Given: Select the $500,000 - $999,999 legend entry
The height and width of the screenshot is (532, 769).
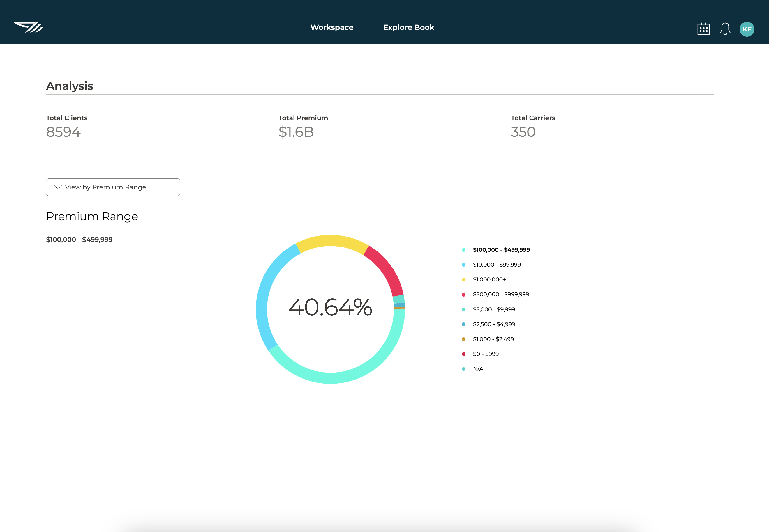Looking at the screenshot, I should coord(495,294).
